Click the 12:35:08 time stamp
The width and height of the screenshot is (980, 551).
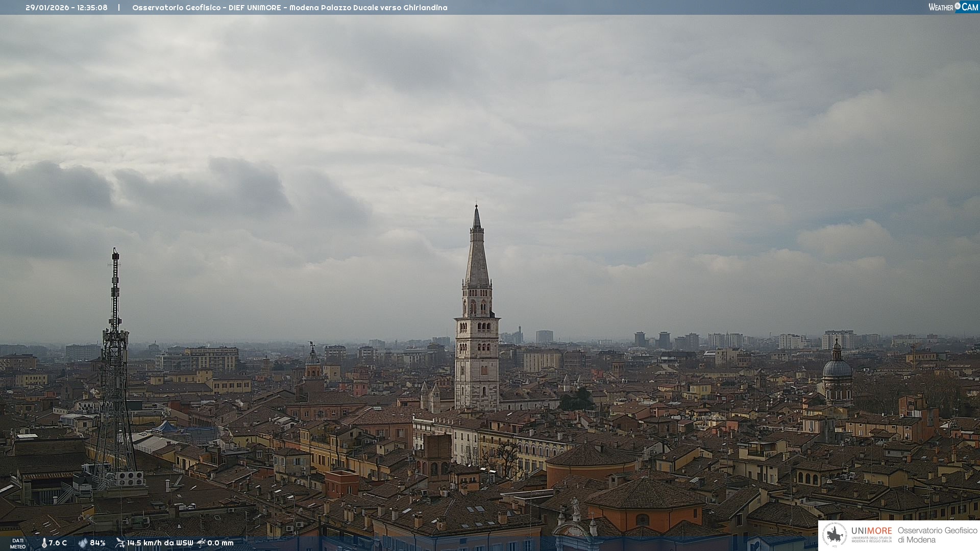pyautogui.click(x=92, y=8)
